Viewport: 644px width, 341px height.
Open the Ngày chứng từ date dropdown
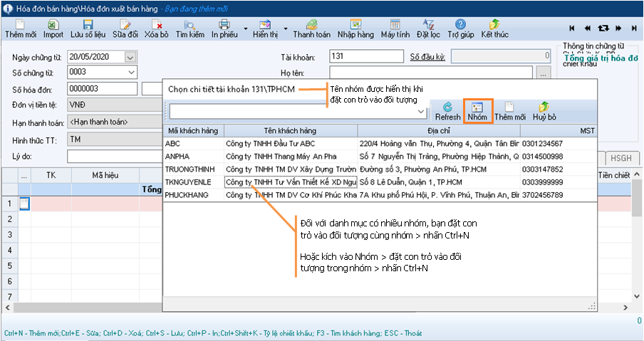[130, 57]
